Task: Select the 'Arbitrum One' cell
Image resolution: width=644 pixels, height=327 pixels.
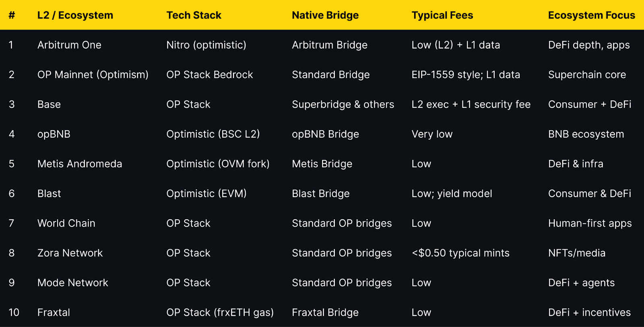Action: coord(69,45)
